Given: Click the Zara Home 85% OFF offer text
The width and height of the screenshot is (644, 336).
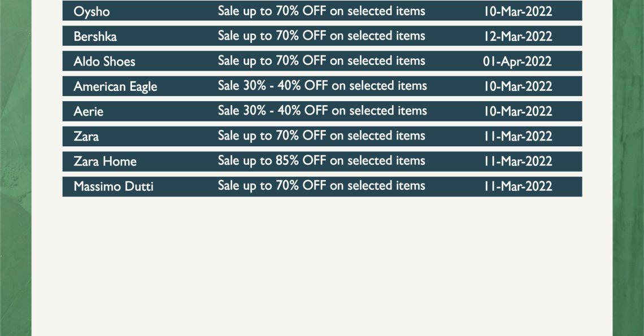Looking at the screenshot, I should point(321,160).
